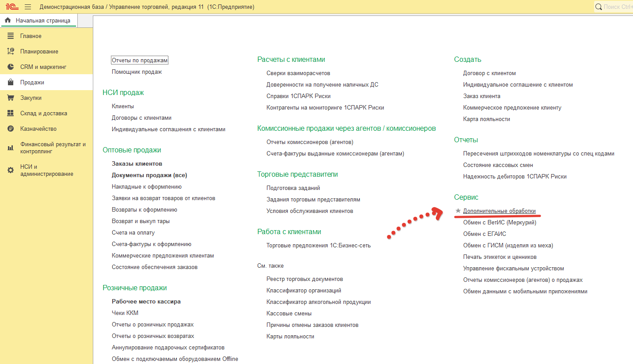
Task: Open Финансовый результат и контроллинг section
Action: tap(53, 148)
